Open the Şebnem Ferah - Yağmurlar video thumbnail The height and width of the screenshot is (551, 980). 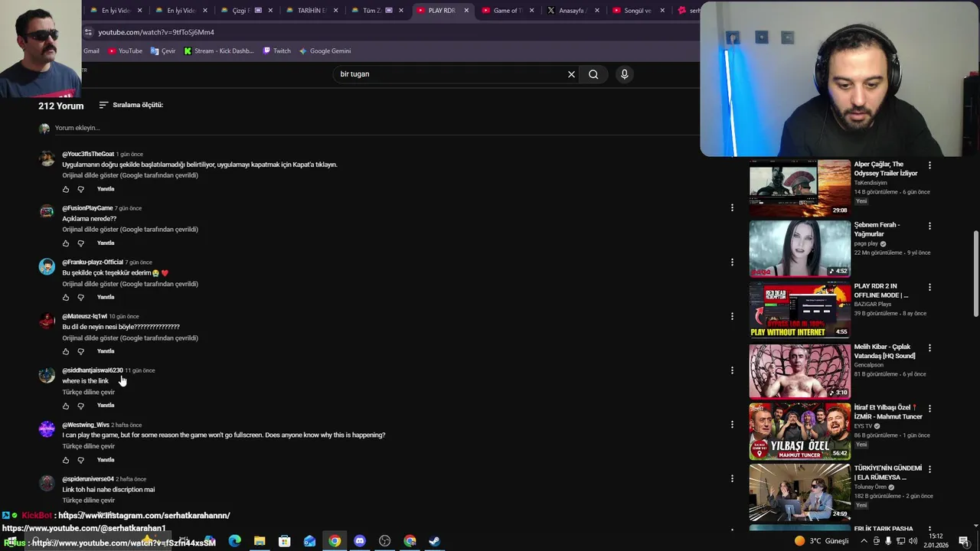coord(799,249)
